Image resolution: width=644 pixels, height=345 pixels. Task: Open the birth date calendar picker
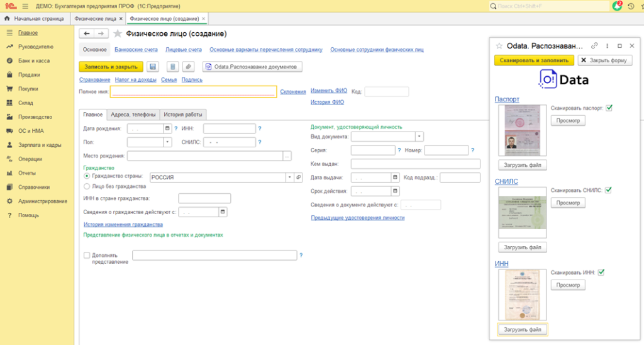coord(167,128)
